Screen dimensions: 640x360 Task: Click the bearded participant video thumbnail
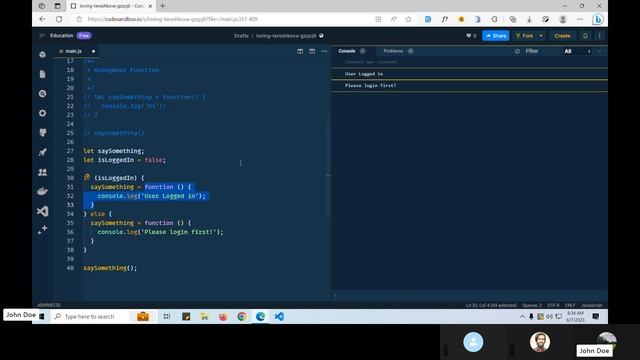(x=540, y=342)
